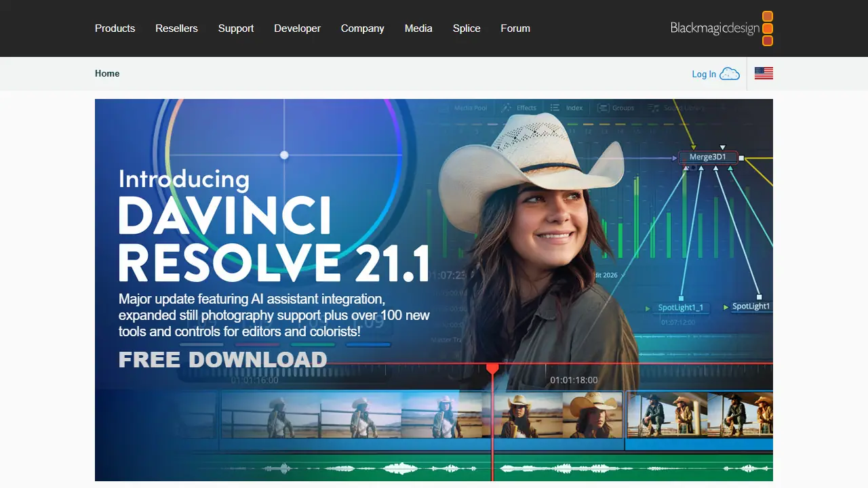Screen dimensions: 868x488
Task: Open the Company page
Action: pyautogui.click(x=362, y=28)
